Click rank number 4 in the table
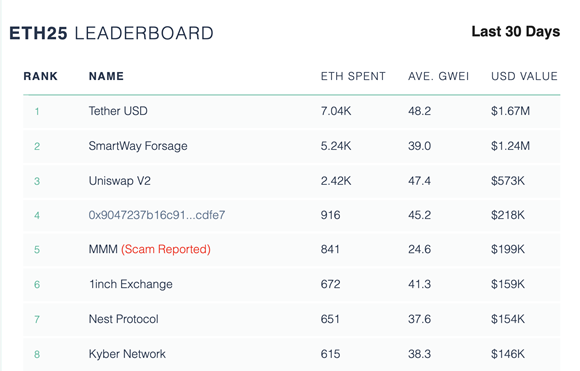 tap(37, 216)
